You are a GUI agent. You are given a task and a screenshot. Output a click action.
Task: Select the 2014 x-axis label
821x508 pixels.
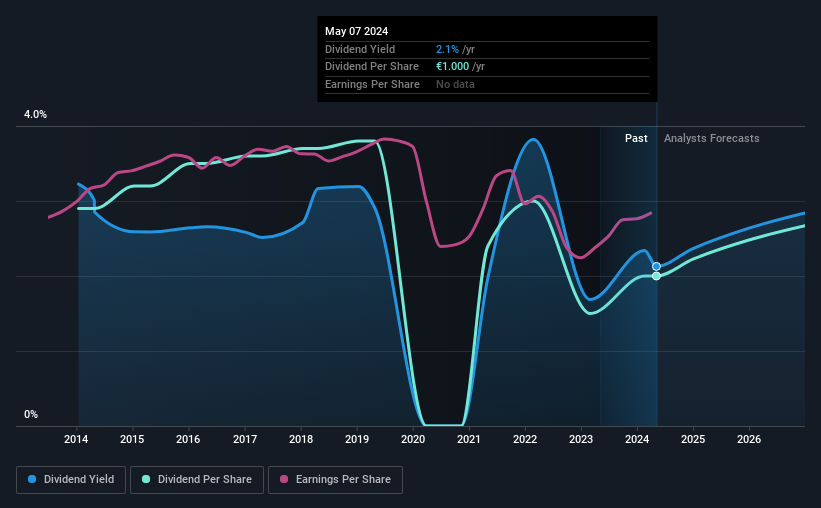[76, 439]
